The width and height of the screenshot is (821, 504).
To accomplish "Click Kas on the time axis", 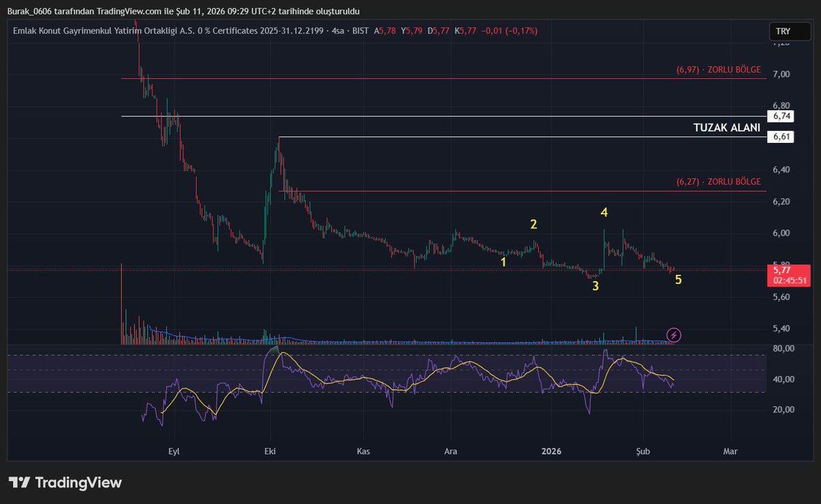I will click(363, 451).
